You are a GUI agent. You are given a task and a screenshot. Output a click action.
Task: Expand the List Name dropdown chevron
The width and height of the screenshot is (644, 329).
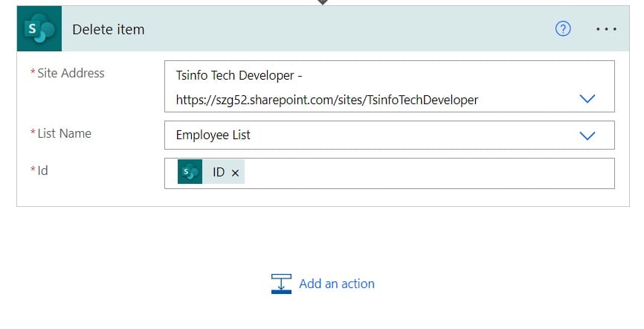[x=587, y=135]
